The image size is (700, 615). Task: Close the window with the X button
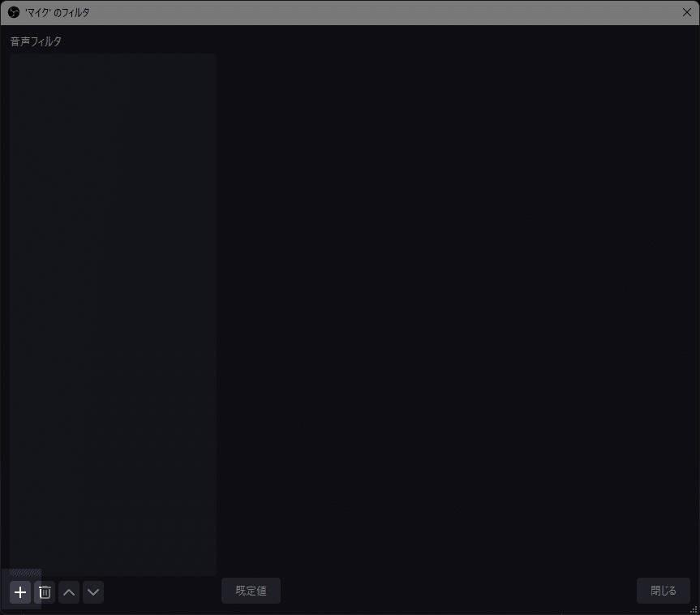(687, 12)
